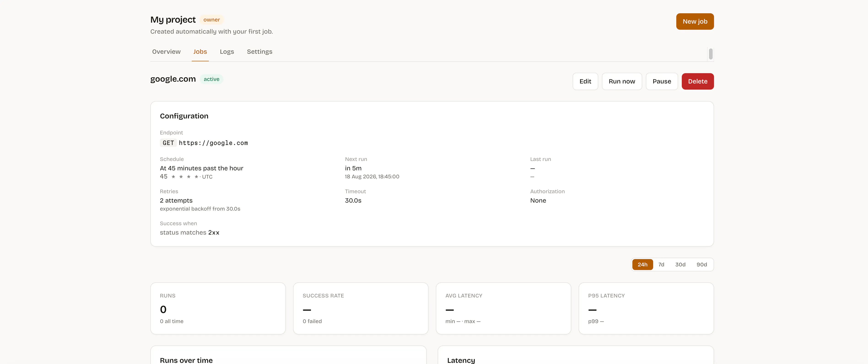868x364 pixels.
Task: Click the 'min — · max —' text
Action: [463, 321]
